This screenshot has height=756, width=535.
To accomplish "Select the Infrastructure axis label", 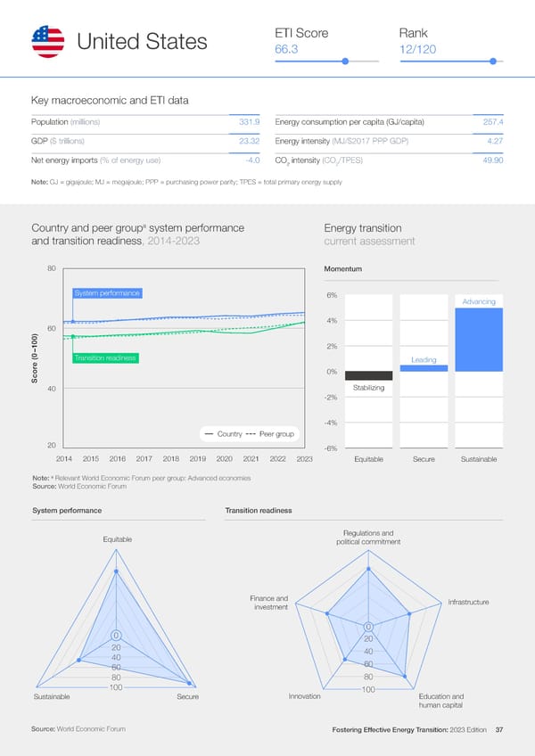I will coord(468,603).
